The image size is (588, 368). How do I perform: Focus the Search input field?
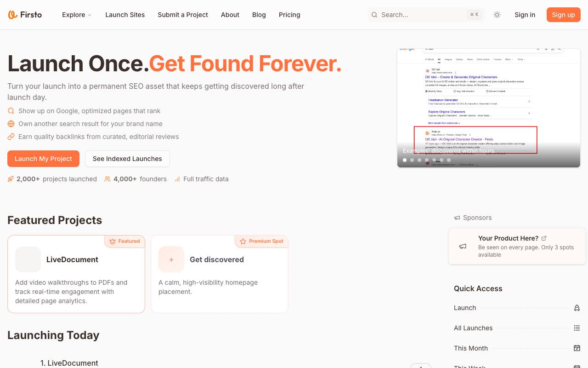click(426, 15)
